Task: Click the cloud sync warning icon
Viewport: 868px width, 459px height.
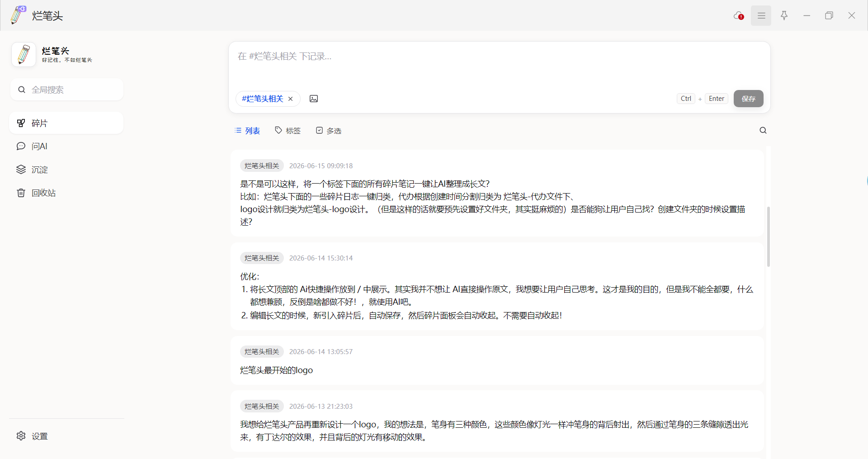Action: click(x=739, y=16)
